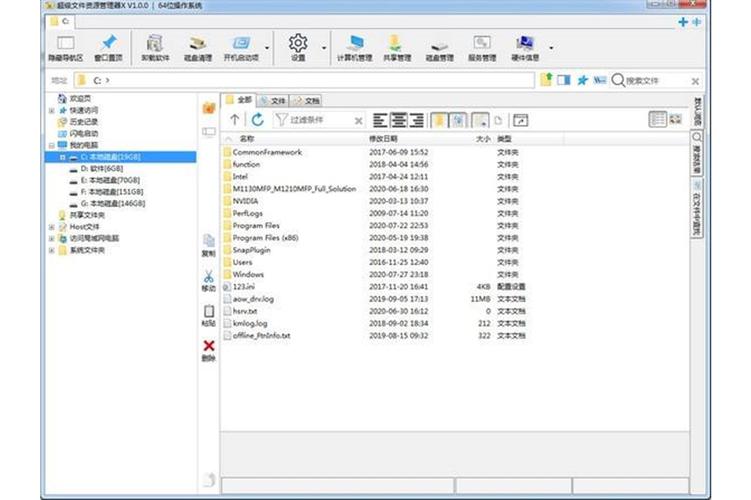Expand the 系统文件夹 tree node
This screenshot has width=751, height=500.
click(51, 250)
